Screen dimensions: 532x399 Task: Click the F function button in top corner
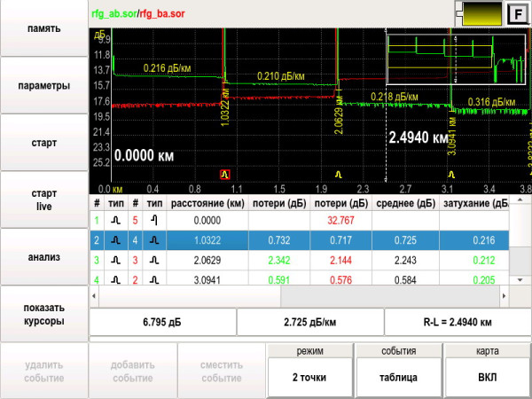click(515, 13)
